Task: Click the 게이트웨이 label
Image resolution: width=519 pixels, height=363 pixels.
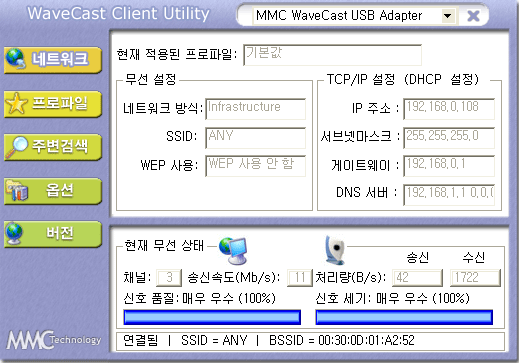Action: coord(365,165)
